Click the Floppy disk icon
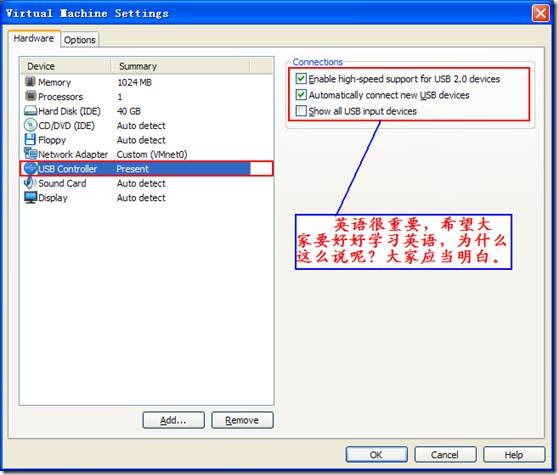The height and width of the screenshot is (475, 558). (x=30, y=139)
